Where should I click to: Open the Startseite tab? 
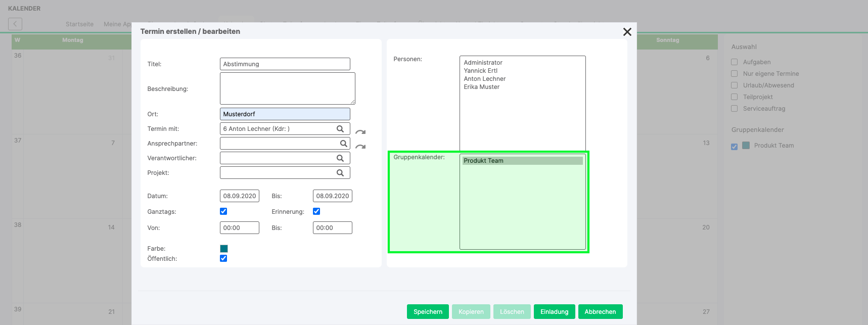coord(79,24)
